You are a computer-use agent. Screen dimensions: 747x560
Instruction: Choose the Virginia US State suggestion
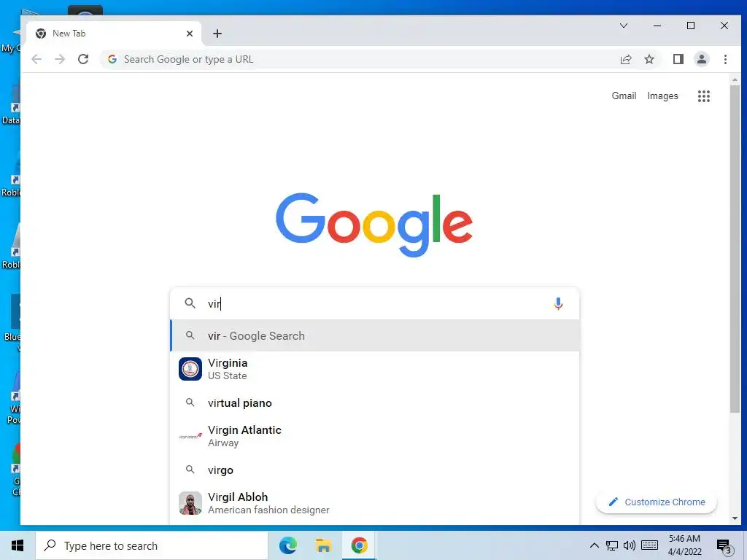[x=375, y=369]
